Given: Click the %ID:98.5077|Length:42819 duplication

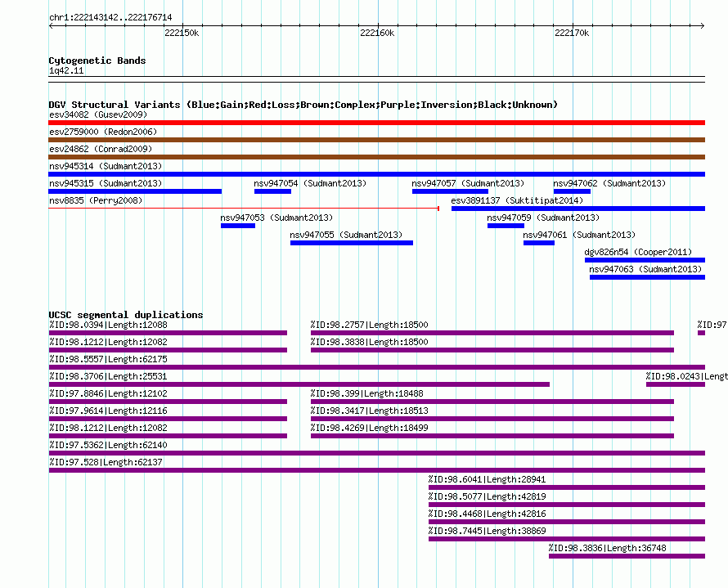Looking at the screenshot, I should point(567,505).
